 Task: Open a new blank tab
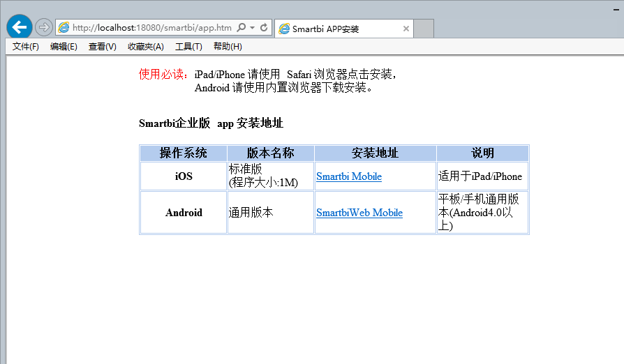pos(424,29)
